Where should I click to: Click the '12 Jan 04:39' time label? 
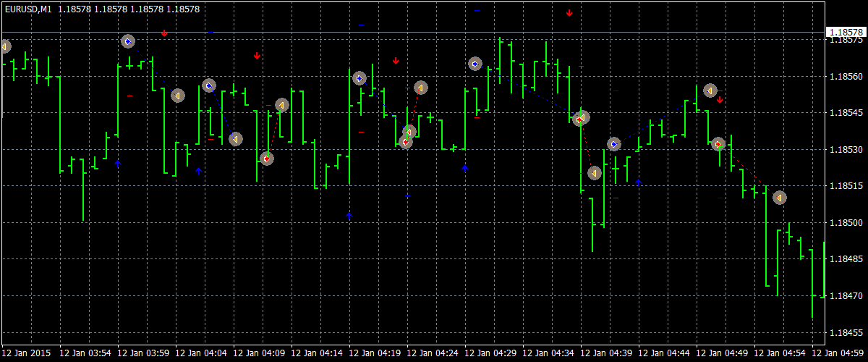pos(605,353)
